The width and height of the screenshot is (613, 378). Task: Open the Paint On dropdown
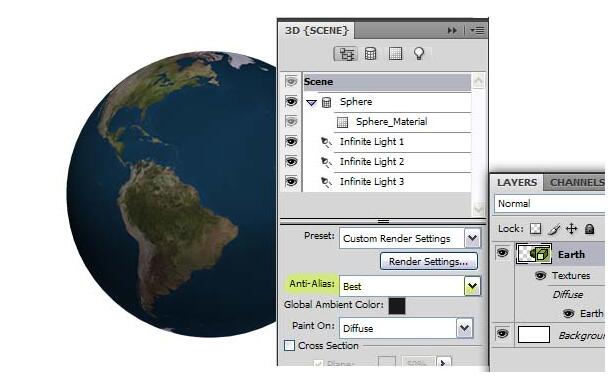pos(464,328)
